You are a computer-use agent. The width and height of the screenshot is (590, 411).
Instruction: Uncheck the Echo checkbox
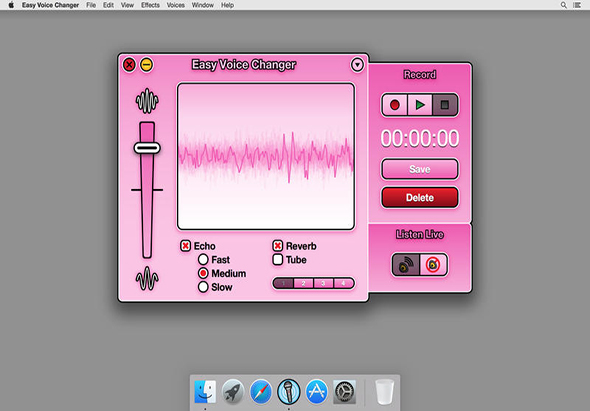click(185, 246)
